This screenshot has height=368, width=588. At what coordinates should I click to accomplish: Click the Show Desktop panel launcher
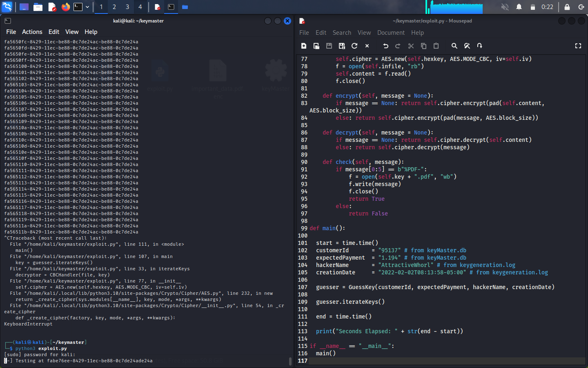[x=24, y=7]
